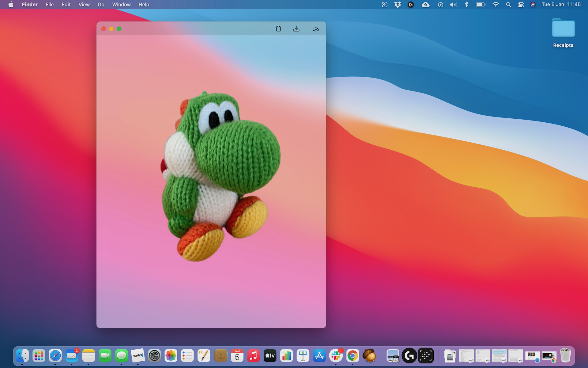Make the image window full screen with green button
Viewport: 588px width, 368px height.
(119, 29)
